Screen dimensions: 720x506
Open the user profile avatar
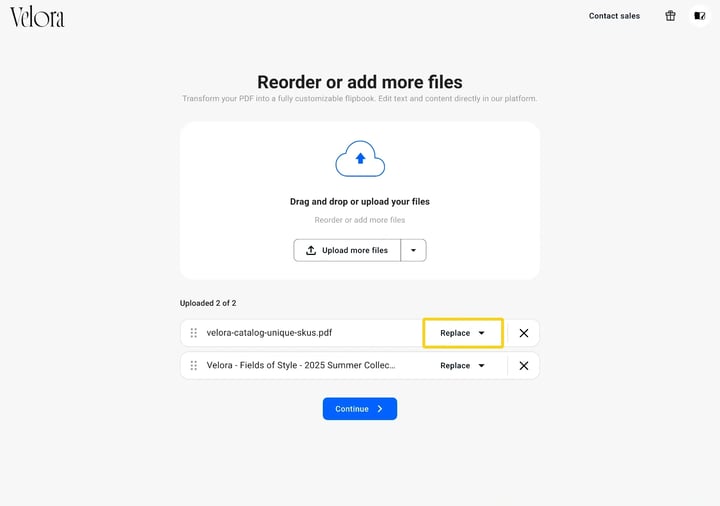(x=699, y=16)
